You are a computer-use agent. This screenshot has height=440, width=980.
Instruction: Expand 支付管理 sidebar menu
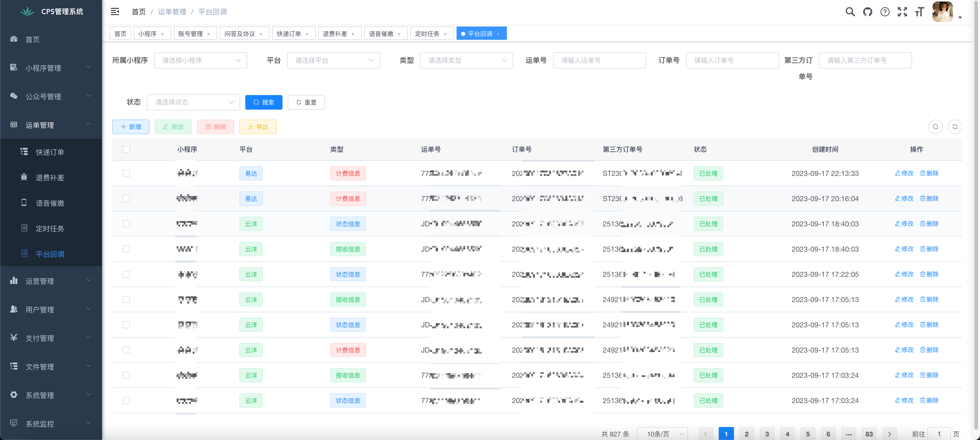click(51, 338)
